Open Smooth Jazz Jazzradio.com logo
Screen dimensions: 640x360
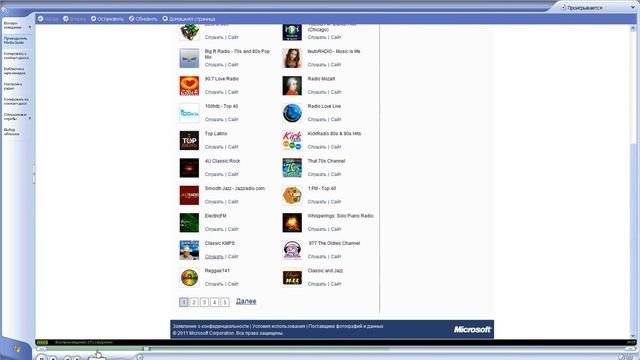click(x=189, y=195)
